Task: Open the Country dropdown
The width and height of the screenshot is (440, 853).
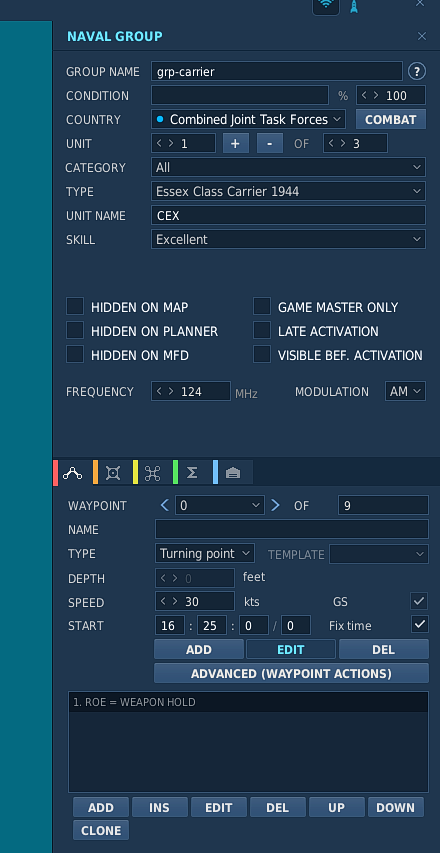Action: tap(249, 119)
